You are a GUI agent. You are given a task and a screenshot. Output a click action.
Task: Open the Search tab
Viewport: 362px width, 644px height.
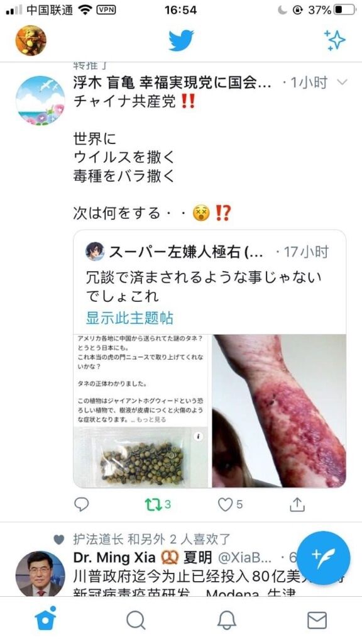(136, 619)
